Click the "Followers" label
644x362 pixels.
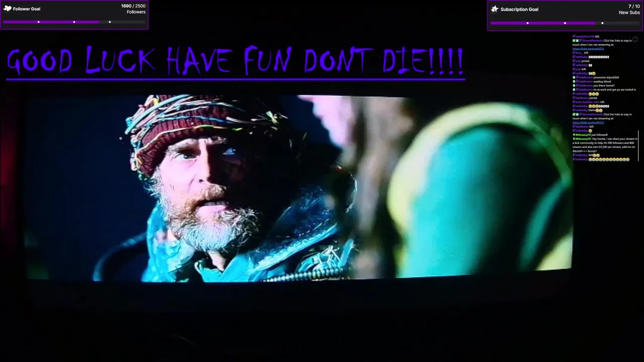pos(136,12)
